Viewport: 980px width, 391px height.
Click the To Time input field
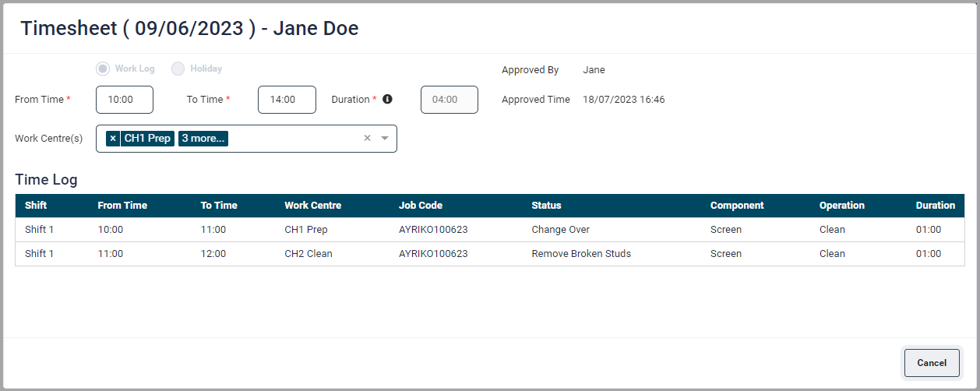pos(287,100)
